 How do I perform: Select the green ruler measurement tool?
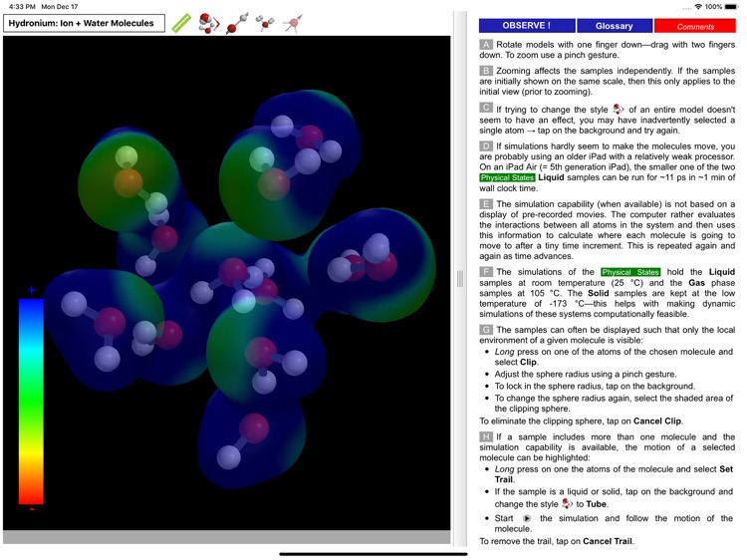point(181,23)
